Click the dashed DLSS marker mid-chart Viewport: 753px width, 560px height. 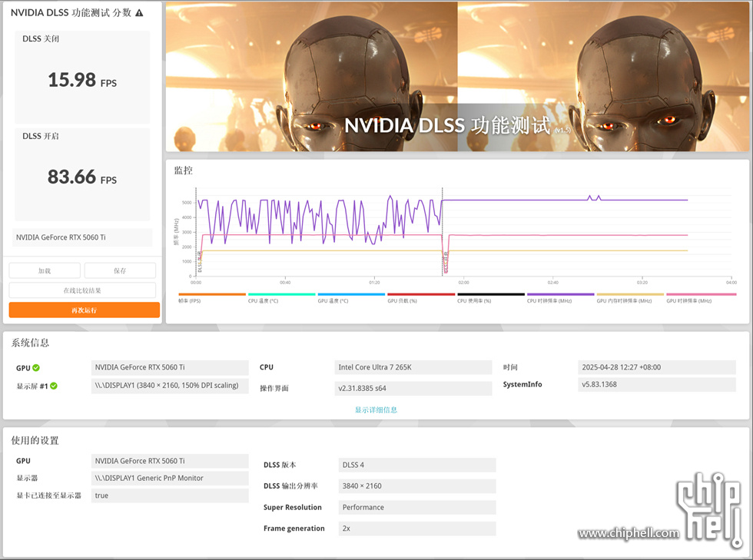443,231
